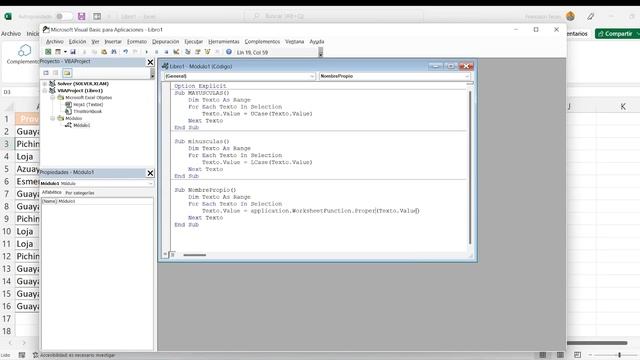
Task: Click the code window vertical scrollbar
Action: click(470, 167)
